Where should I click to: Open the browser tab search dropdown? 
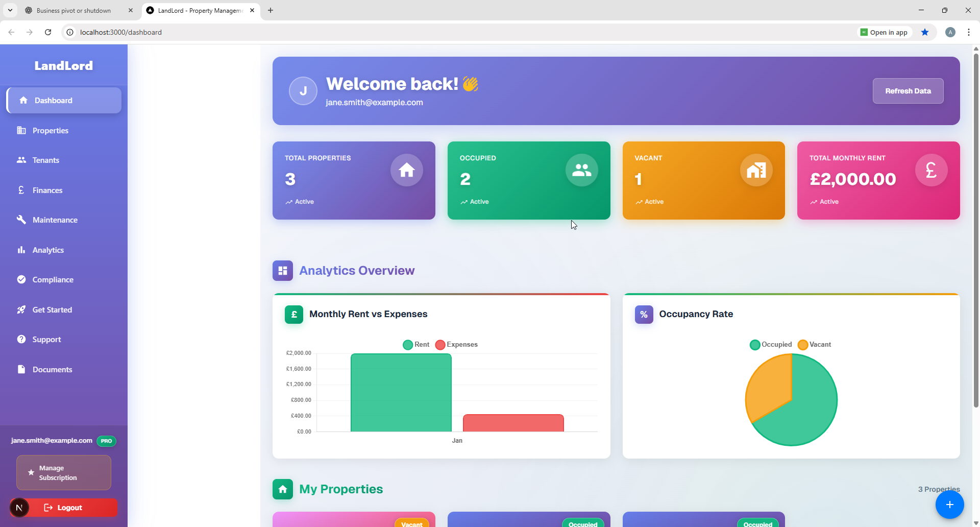tap(10, 10)
